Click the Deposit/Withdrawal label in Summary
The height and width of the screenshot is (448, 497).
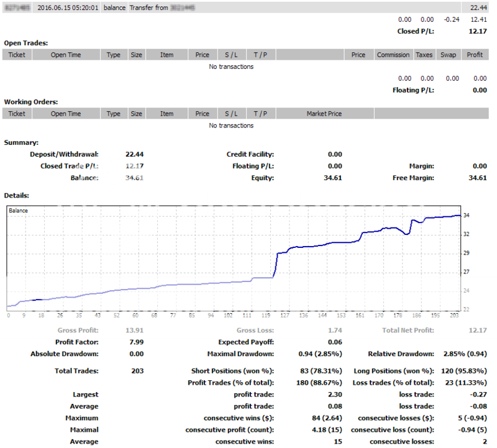coord(65,154)
